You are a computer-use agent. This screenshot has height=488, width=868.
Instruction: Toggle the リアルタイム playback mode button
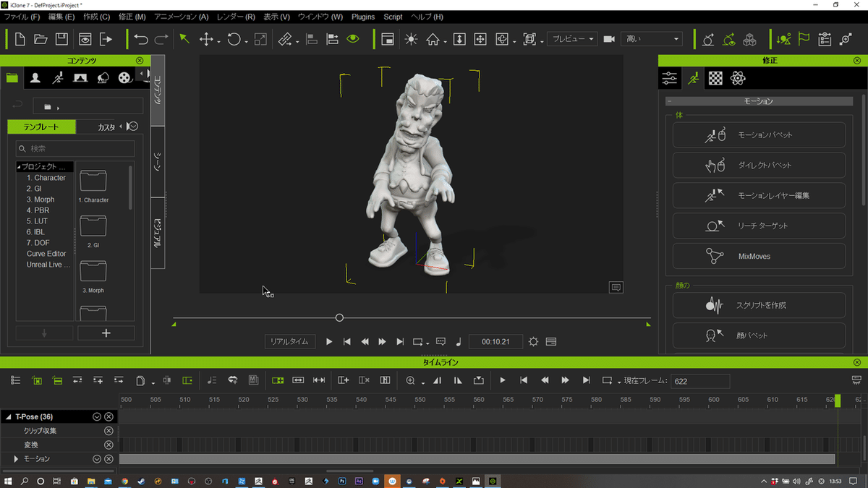click(x=290, y=341)
